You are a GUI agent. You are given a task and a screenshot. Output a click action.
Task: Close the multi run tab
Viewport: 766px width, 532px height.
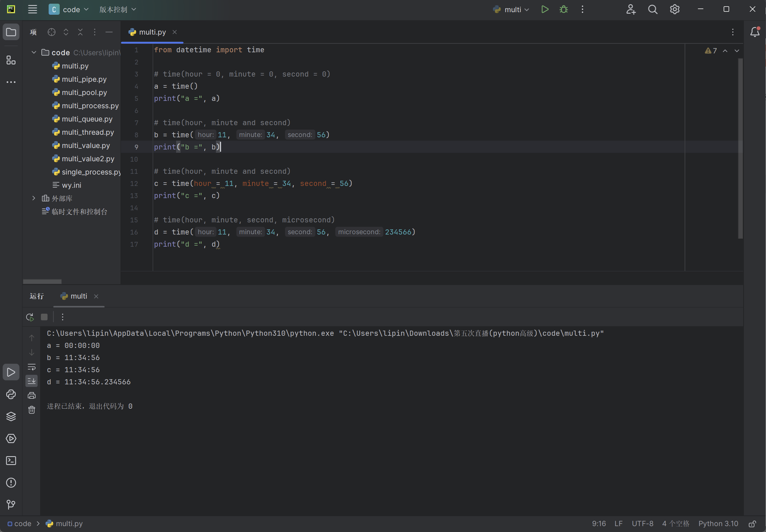tap(96, 296)
